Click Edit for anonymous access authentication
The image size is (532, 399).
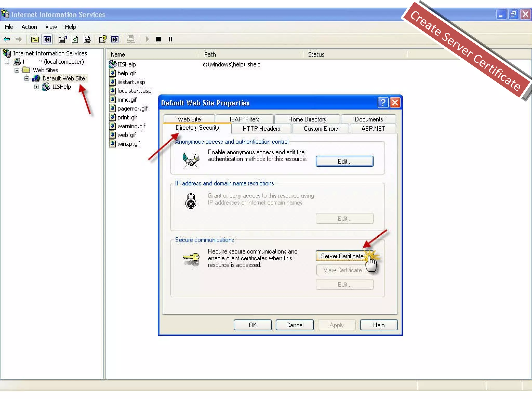(x=344, y=161)
